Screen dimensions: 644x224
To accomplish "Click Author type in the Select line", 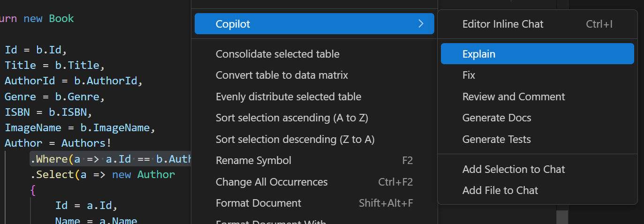I will click(156, 175).
